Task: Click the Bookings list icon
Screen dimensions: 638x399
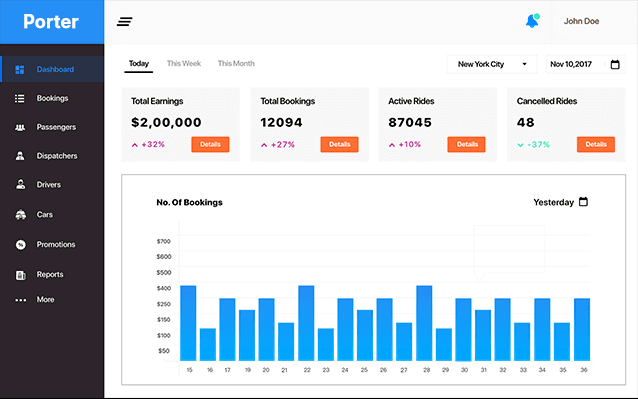Action: tap(20, 98)
